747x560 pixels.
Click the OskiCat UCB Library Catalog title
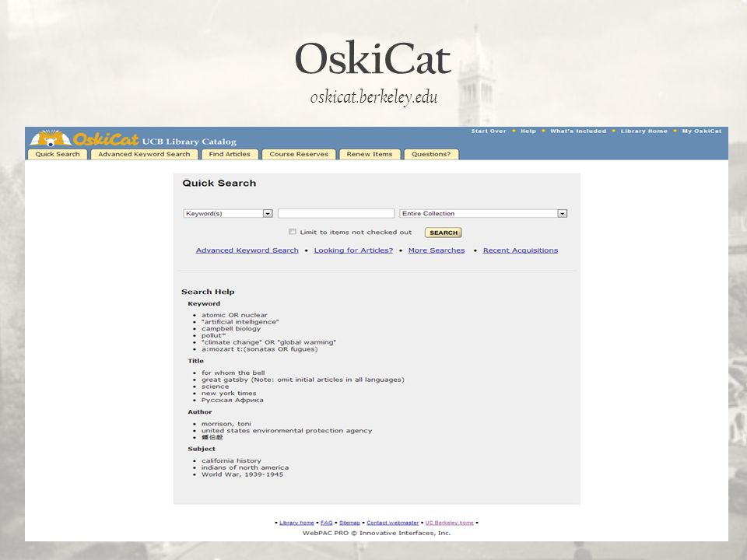[x=155, y=139]
